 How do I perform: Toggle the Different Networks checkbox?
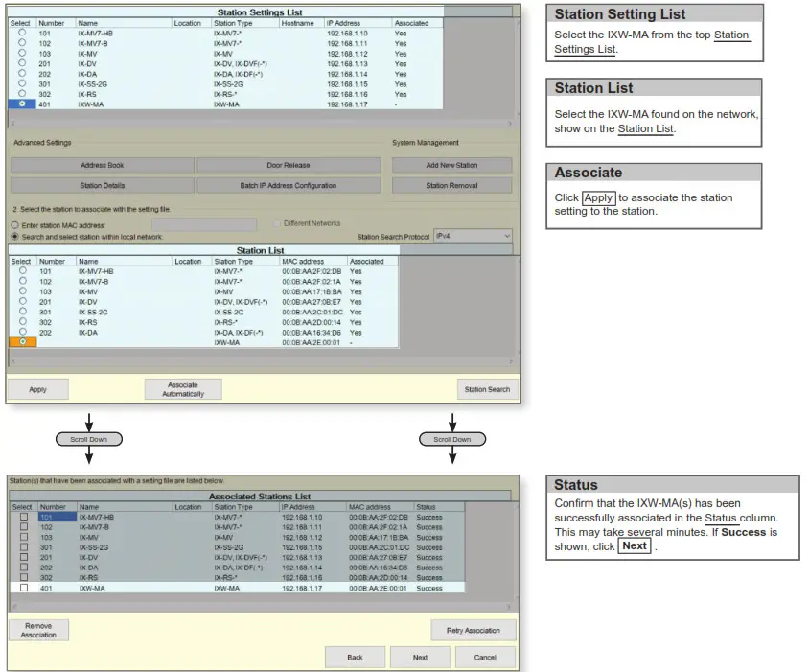(x=277, y=223)
